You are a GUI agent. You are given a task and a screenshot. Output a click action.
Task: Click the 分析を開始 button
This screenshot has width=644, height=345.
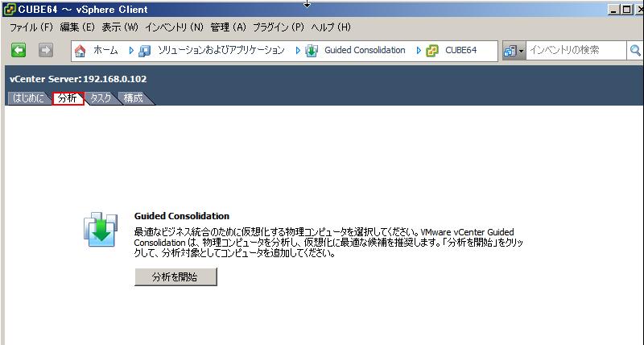175,276
